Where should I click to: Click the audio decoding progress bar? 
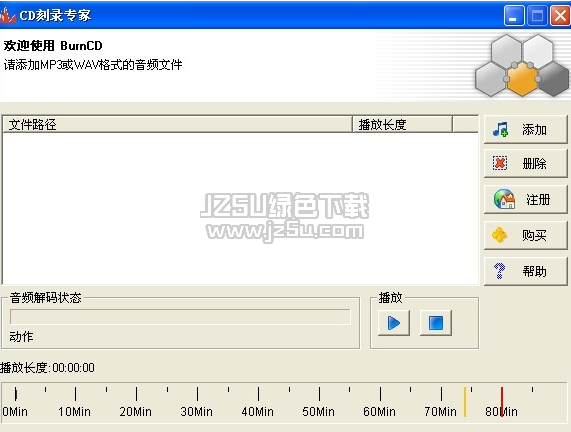click(x=180, y=317)
